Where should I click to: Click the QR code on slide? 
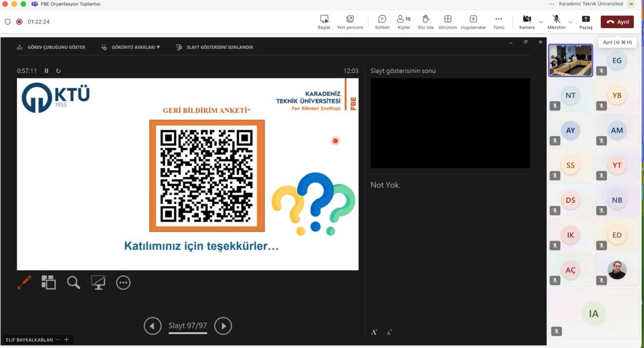(x=207, y=176)
